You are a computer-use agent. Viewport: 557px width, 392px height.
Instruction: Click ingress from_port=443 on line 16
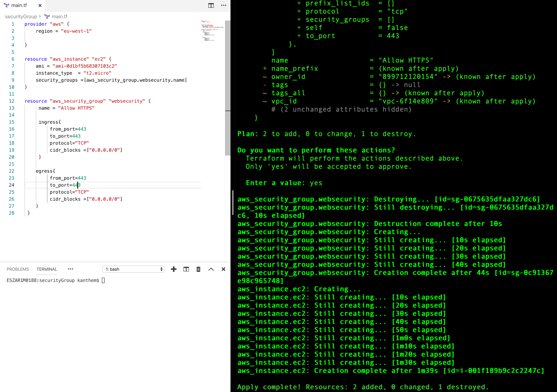(68, 129)
